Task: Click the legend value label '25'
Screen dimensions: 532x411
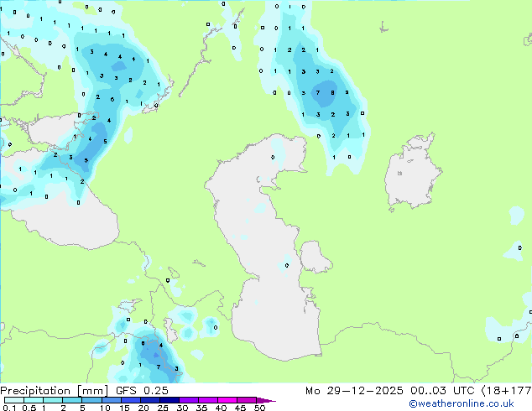Action: [163, 408]
